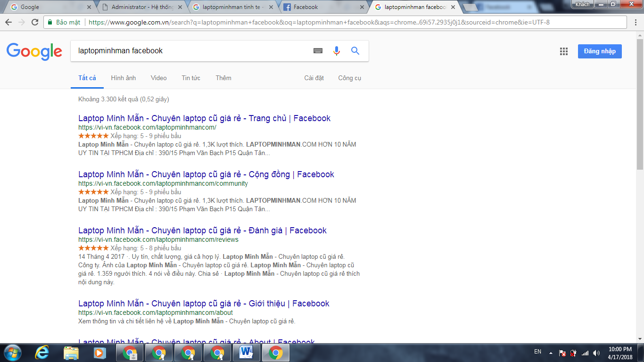644x362 pixels.
Task: Click the Google logo
Action: pos(34,51)
